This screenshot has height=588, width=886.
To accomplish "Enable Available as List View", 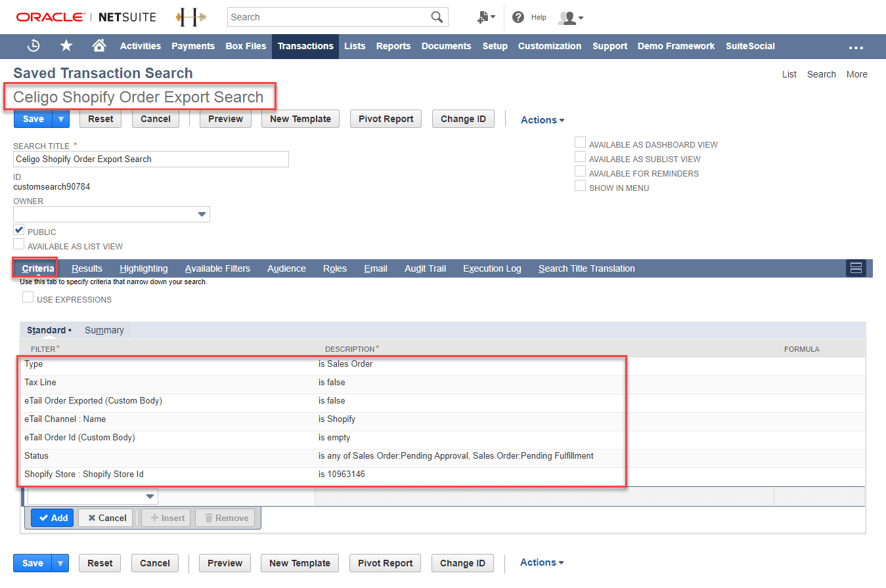I will click(19, 244).
